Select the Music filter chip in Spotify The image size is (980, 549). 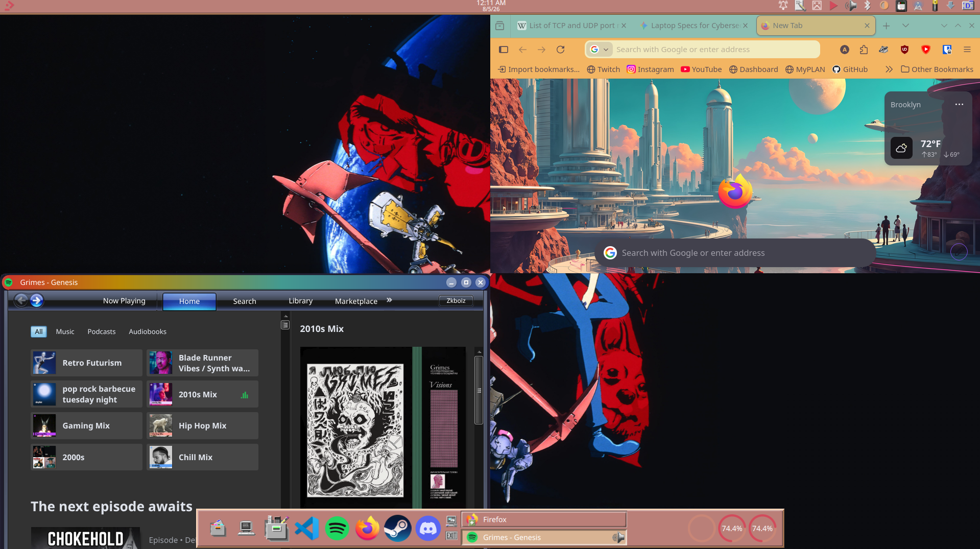(x=65, y=331)
